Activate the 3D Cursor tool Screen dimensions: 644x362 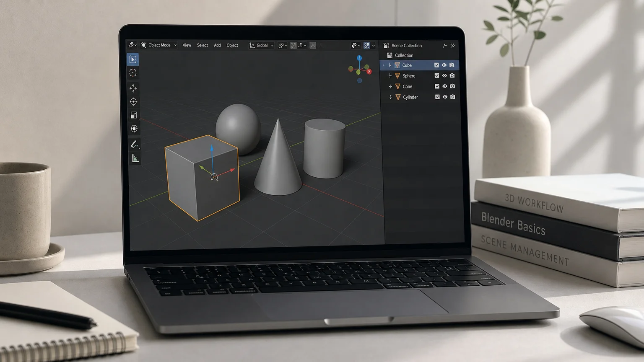(133, 73)
